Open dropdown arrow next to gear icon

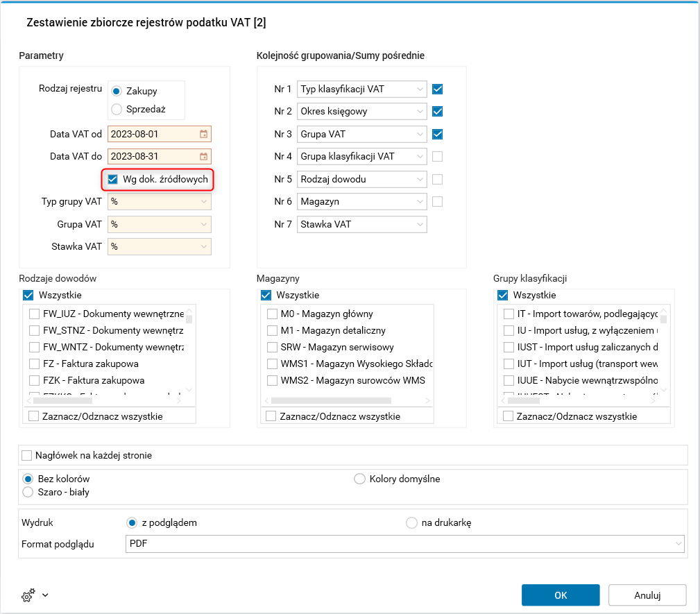45,595
